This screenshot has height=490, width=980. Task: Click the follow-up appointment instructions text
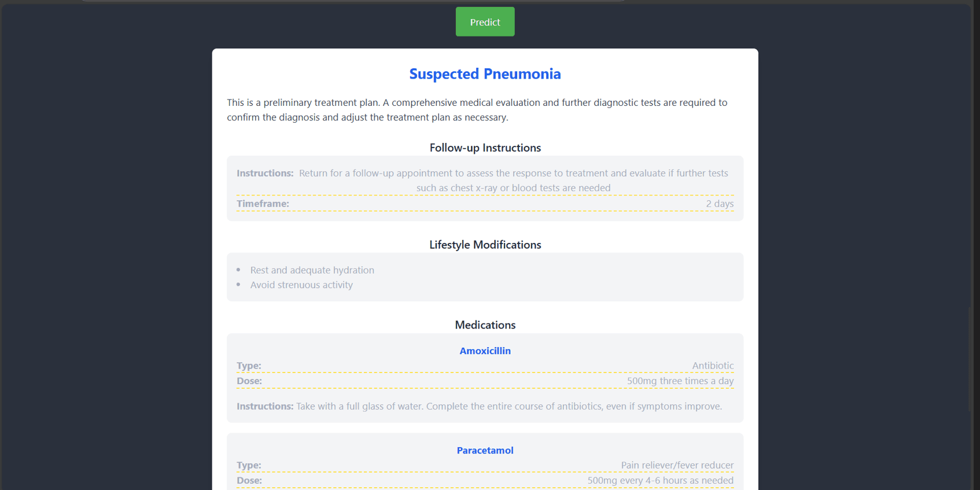pyautogui.click(x=513, y=180)
